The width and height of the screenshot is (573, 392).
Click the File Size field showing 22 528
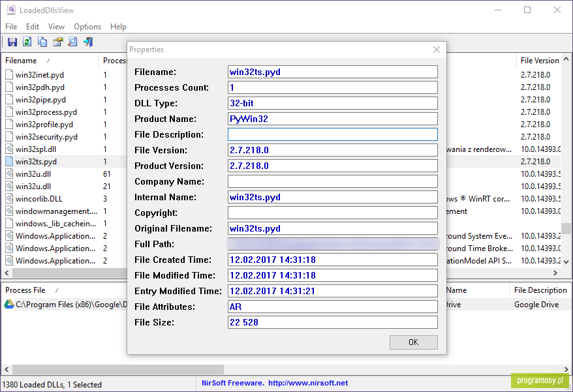[333, 322]
